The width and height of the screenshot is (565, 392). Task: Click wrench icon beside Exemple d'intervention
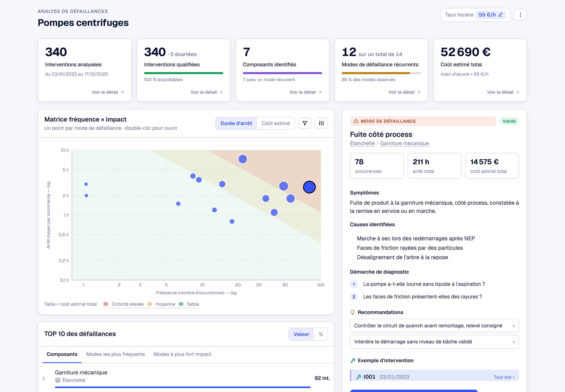click(x=353, y=360)
